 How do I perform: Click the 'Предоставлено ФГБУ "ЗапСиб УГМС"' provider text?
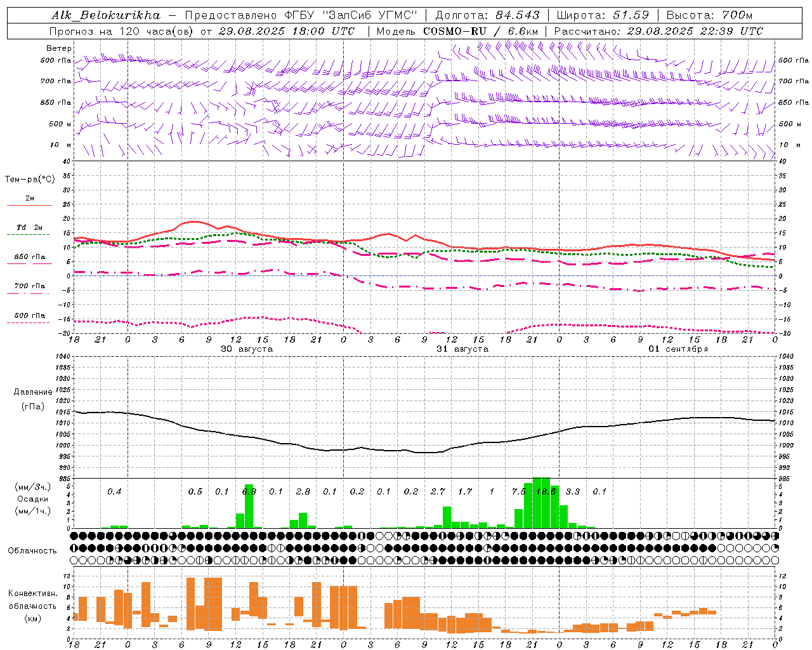coord(301,15)
